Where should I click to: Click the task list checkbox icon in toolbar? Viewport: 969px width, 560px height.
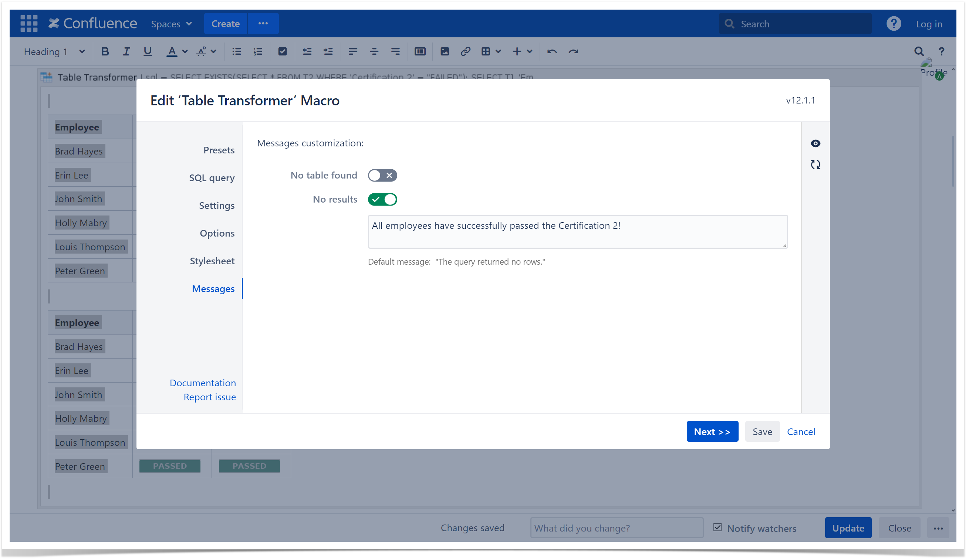pyautogui.click(x=282, y=51)
